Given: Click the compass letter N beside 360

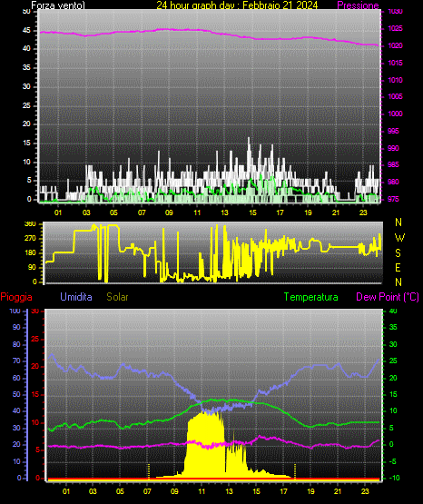Looking at the screenshot, I should pos(398,222).
